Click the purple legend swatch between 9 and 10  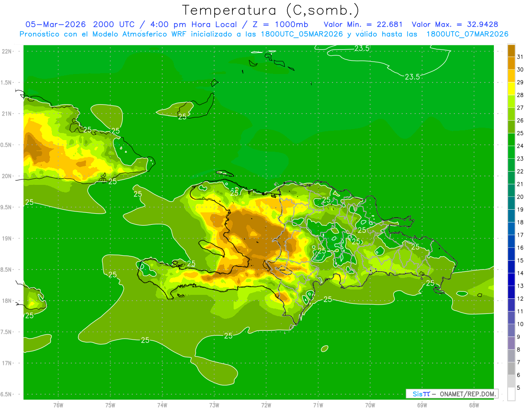point(511,330)
